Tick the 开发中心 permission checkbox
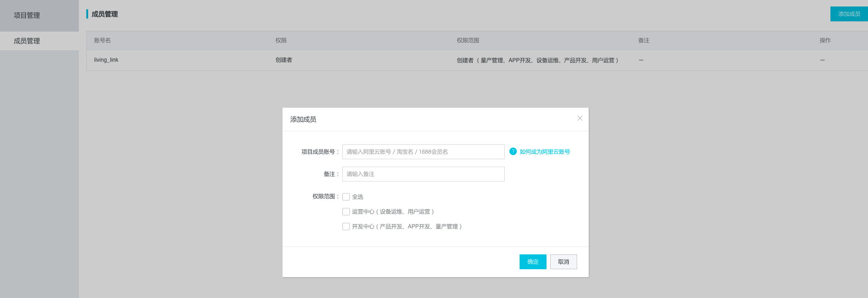The width and height of the screenshot is (868, 298). click(346, 227)
